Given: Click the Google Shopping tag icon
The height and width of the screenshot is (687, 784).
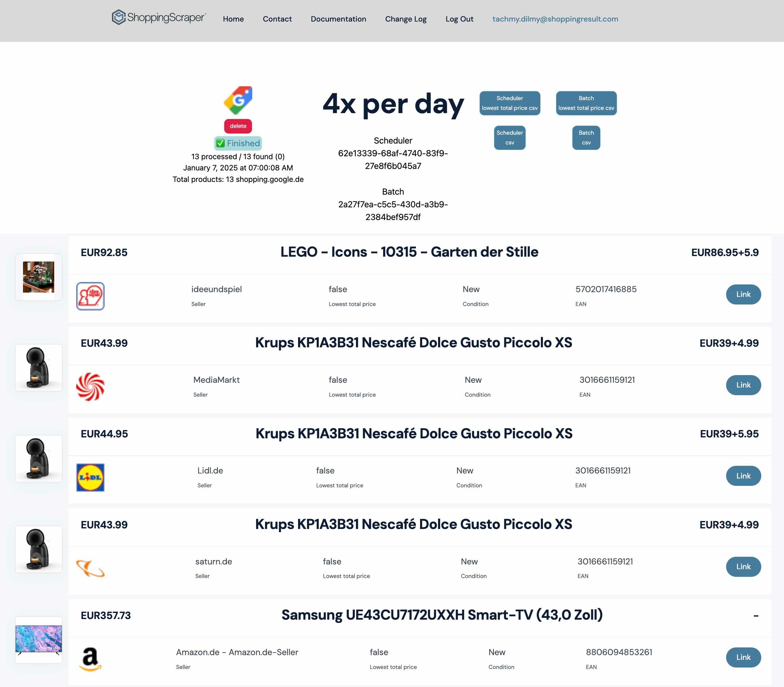Looking at the screenshot, I should coord(238,100).
